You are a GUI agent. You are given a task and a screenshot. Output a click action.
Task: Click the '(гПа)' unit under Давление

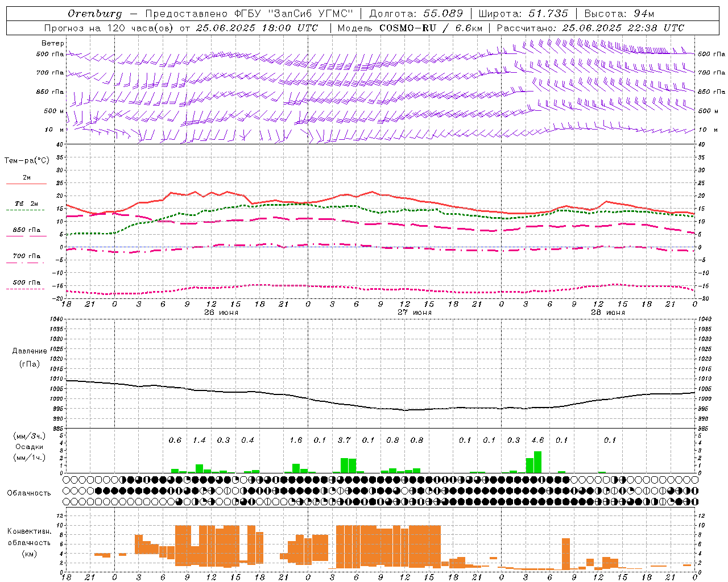[x=30, y=364]
